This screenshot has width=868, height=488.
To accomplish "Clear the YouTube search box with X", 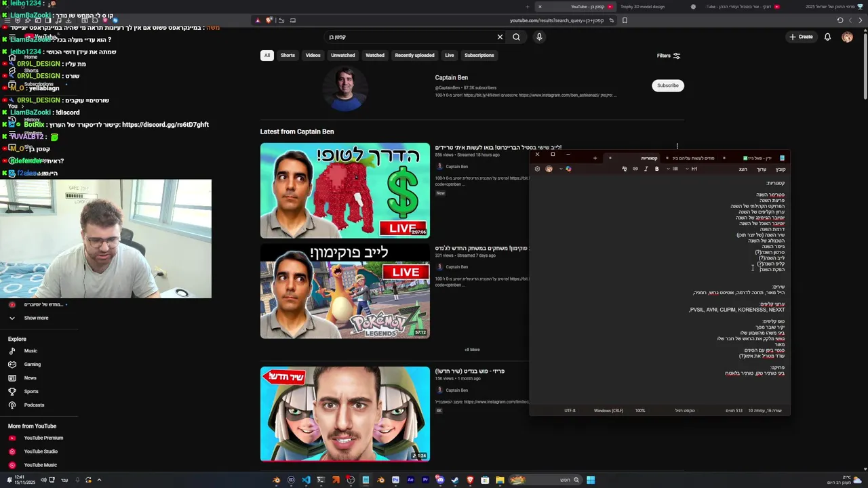I will (500, 37).
